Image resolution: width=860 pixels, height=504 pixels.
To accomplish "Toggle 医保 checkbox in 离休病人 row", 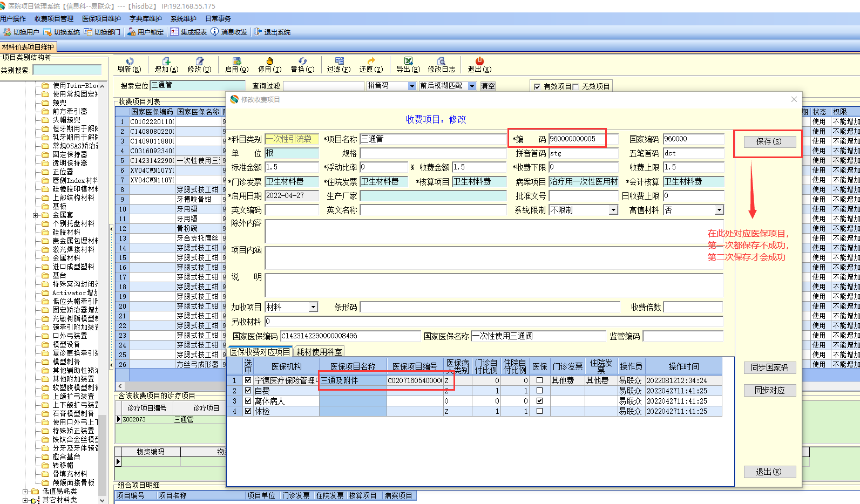I will click(539, 401).
